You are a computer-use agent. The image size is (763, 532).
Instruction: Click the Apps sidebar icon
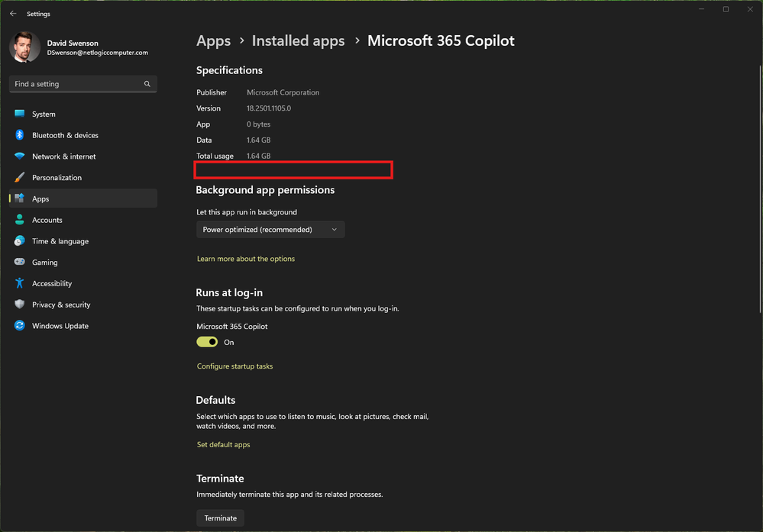coord(19,198)
